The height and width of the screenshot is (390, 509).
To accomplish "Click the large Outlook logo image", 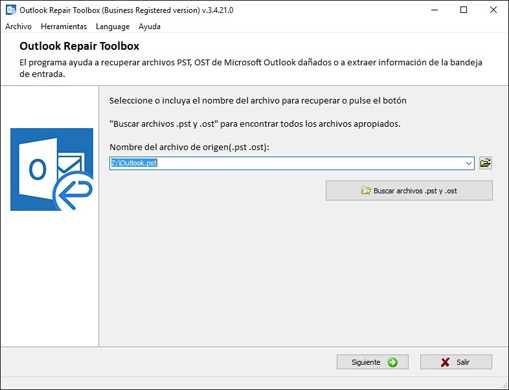I will (x=52, y=169).
